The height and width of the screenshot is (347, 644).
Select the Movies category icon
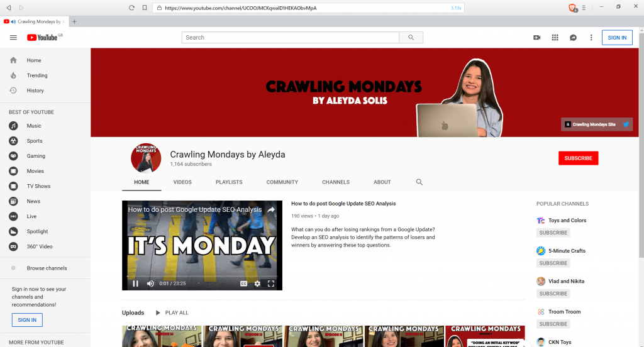[x=14, y=171]
